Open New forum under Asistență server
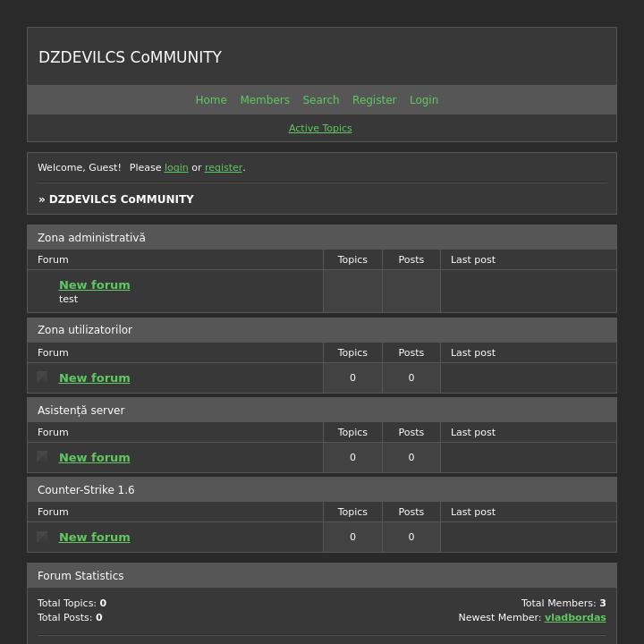Screen dimensions: 644x644 click(x=95, y=457)
